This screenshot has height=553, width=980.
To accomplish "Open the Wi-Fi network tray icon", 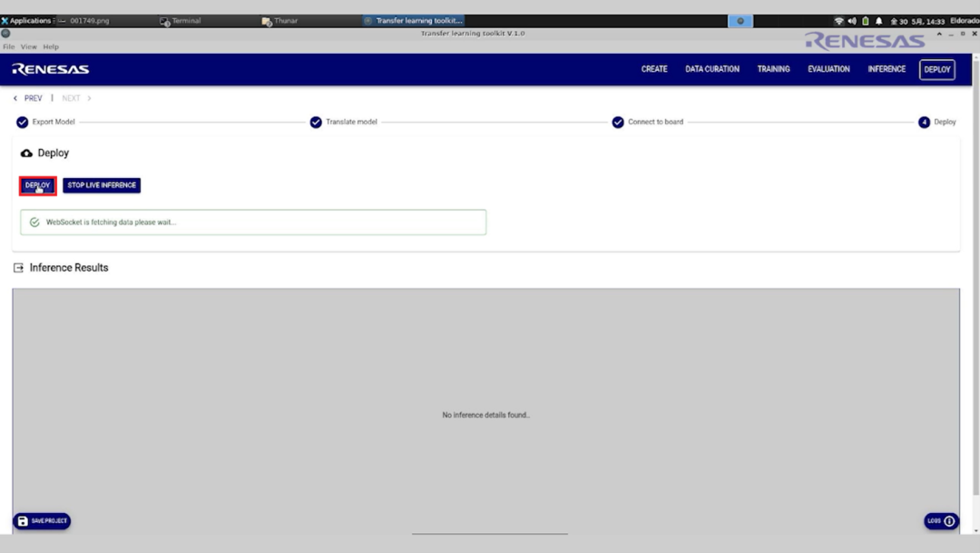I will point(838,21).
